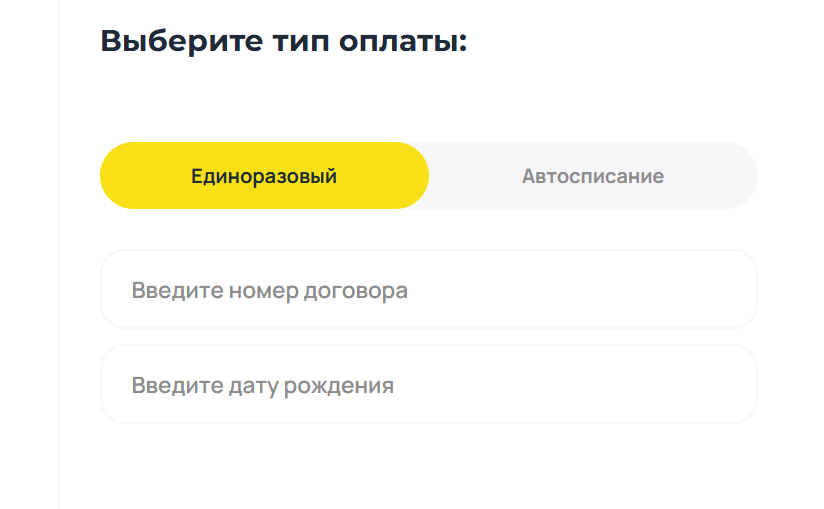Enable auto-debit mode Автосписание

[x=593, y=176]
